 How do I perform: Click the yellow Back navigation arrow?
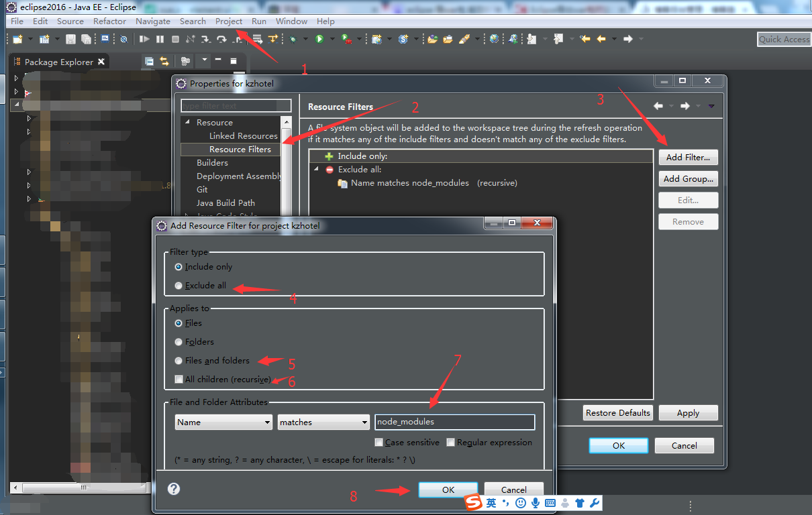tap(601, 39)
